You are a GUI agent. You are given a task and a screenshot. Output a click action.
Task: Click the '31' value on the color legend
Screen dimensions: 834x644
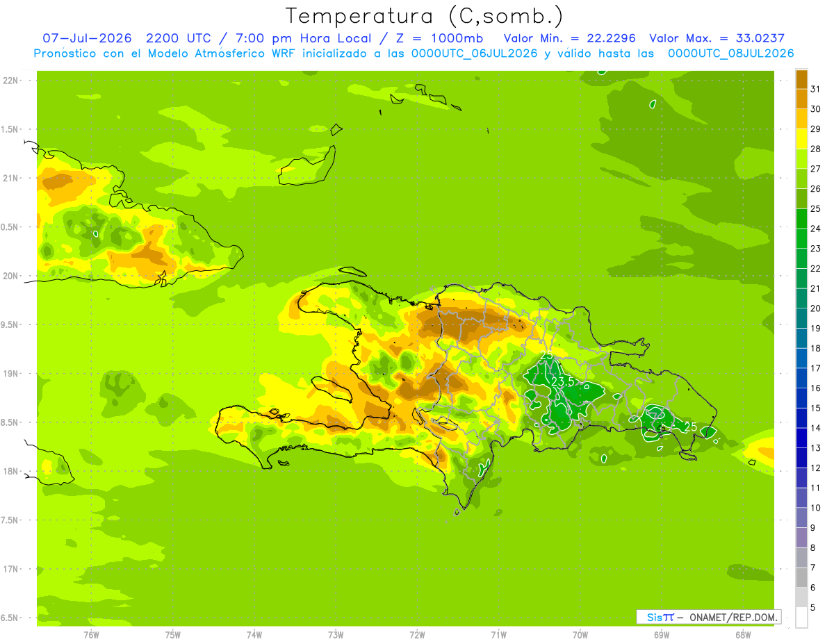(815, 89)
